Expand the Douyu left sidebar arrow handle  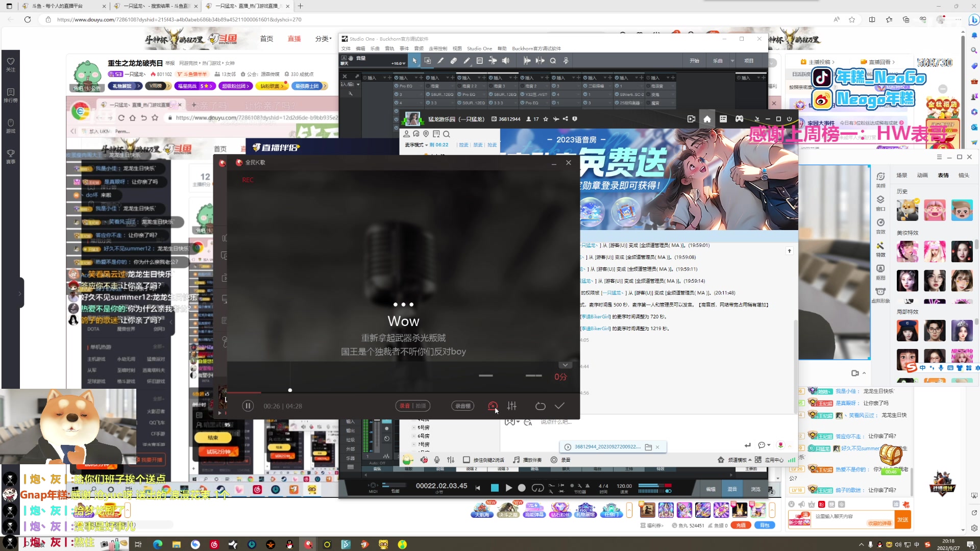pyautogui.click(x=20, y=293)
